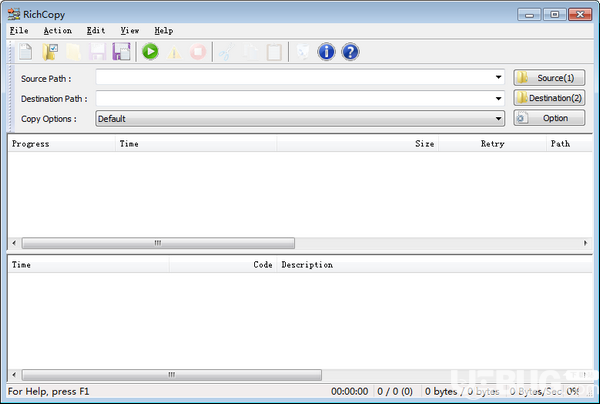
Task: Close the RichCopy window
Action: (580, 15)
